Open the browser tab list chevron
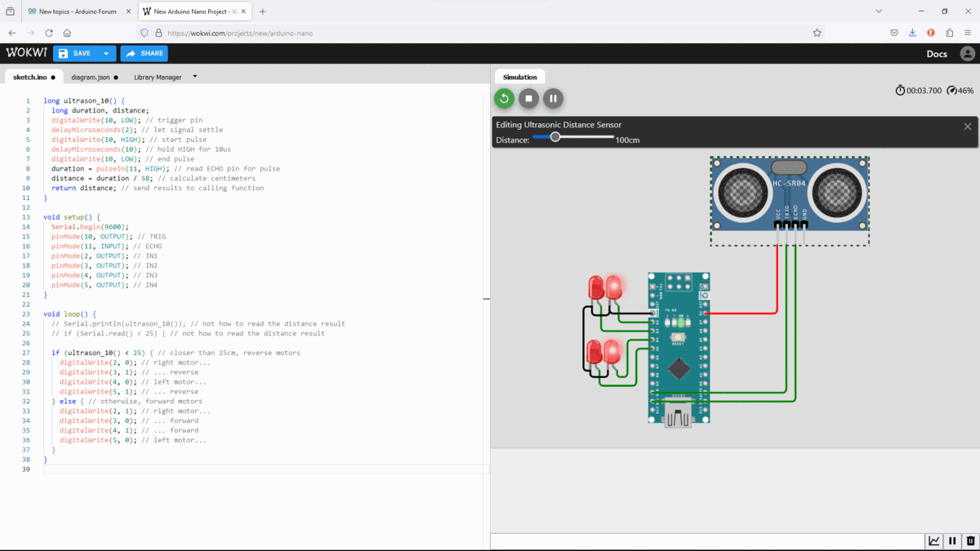The image size is (980, 551). (877, 10)
